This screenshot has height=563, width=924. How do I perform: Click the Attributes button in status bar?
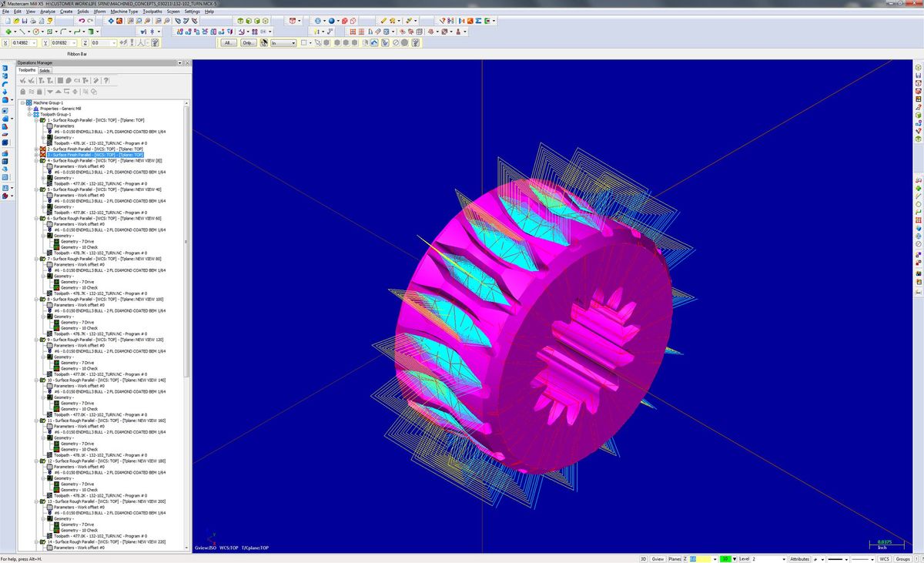800,558
